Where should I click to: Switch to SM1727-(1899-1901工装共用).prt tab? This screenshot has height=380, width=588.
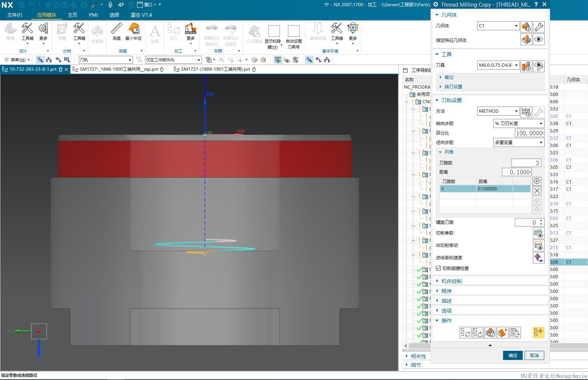215,69
